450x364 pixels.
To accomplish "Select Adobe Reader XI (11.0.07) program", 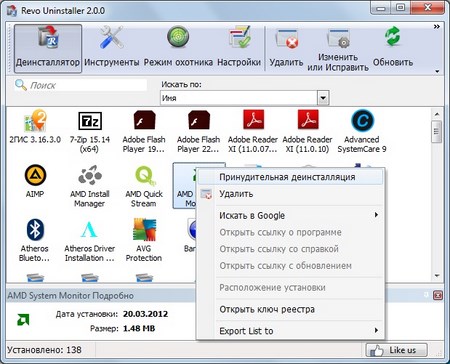I will coord(253,132).
